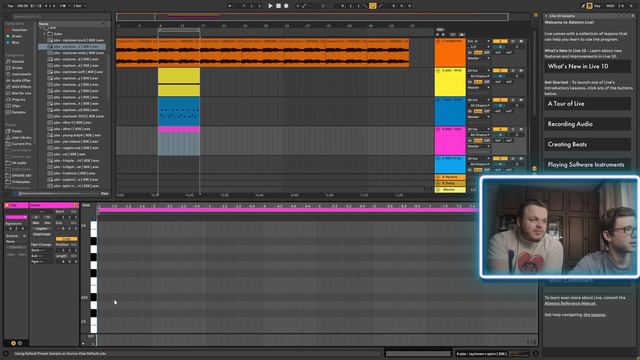Open 'Creating Beats' lesson
Viewport: 640px width, 360px height.
coord(587,144)
